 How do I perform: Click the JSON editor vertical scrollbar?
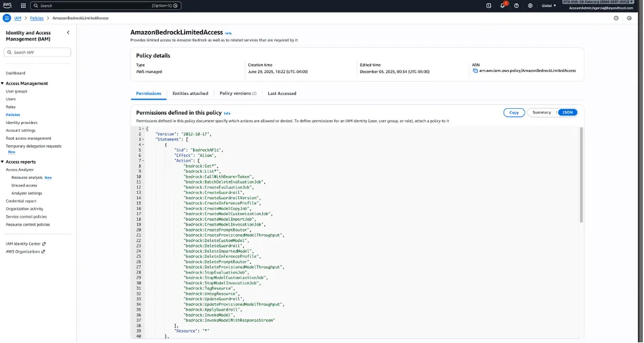(x=581, y=175)
